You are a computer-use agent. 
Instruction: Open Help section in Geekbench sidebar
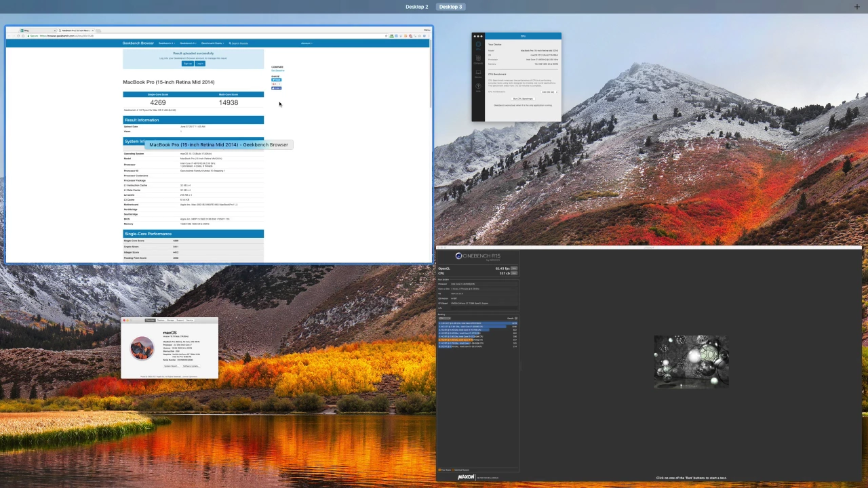click(x=478, y=87)
